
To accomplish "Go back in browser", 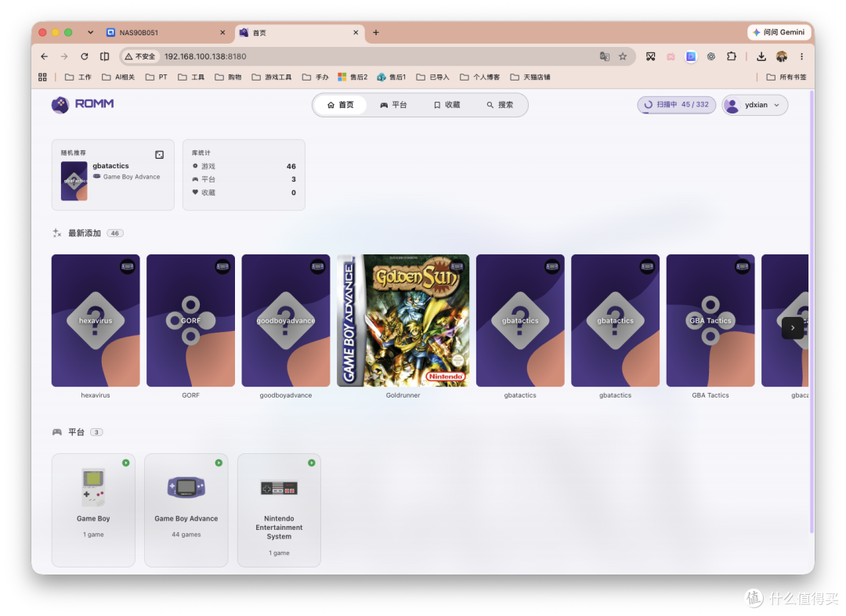I will 44,56.
